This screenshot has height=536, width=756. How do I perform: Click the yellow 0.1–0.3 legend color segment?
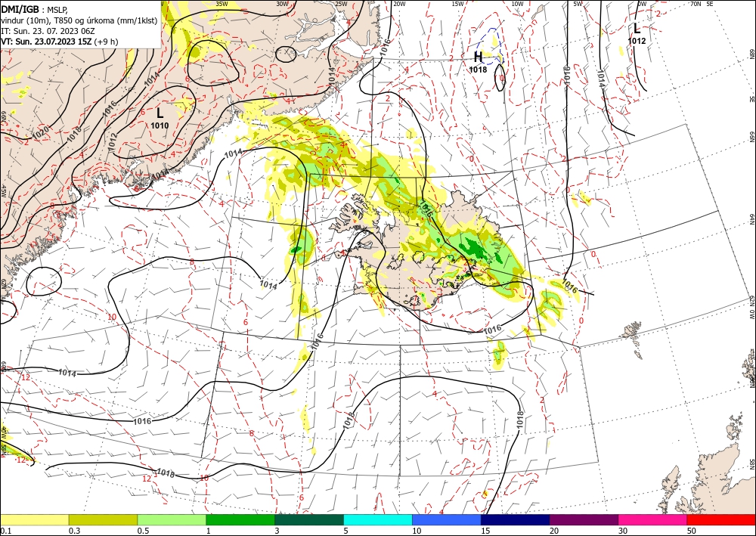(x=34, y=519)
